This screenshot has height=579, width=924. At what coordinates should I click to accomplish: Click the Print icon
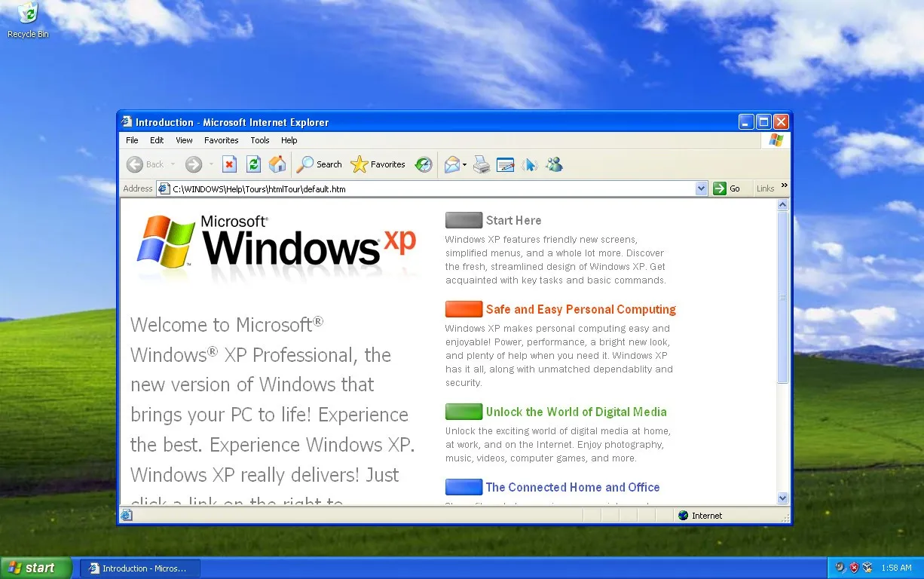point(482,164)
